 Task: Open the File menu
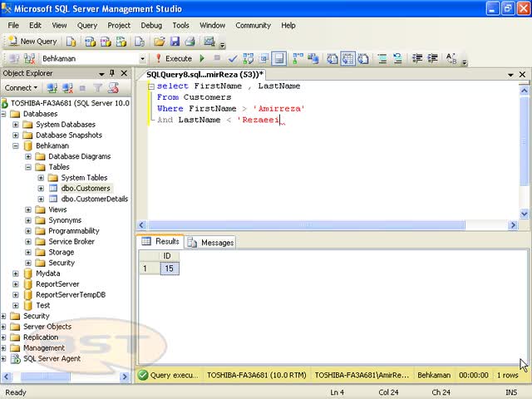point(13,26)
